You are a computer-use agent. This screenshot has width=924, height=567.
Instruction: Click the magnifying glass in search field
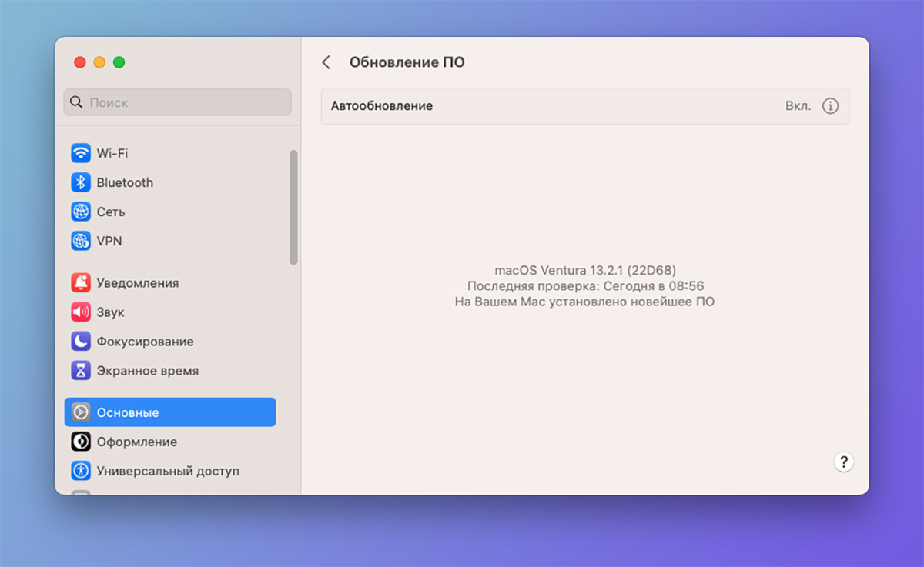click(x=76, y=102)
